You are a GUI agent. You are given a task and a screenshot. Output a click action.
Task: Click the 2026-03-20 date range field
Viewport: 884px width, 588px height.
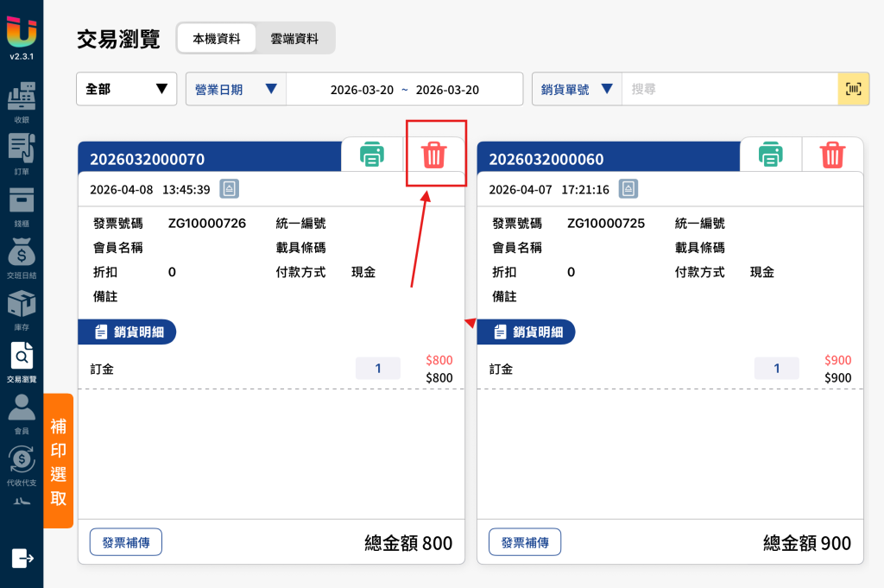coord(404,89)
